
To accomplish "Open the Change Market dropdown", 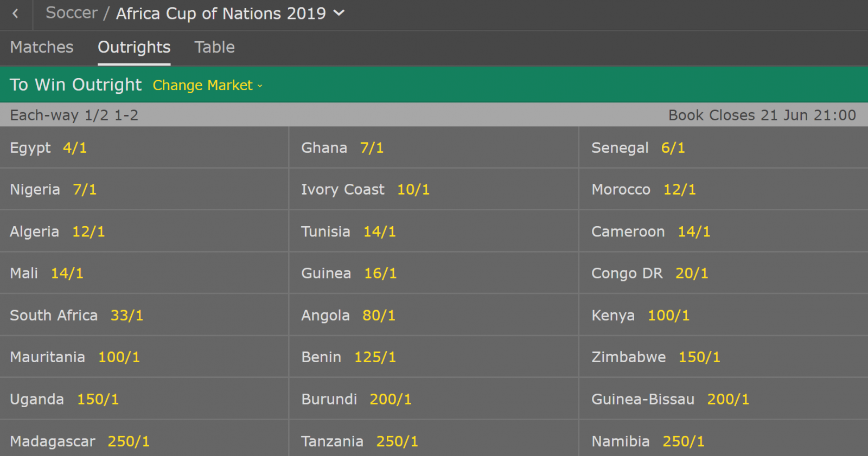I will click(x=207, y=86).
